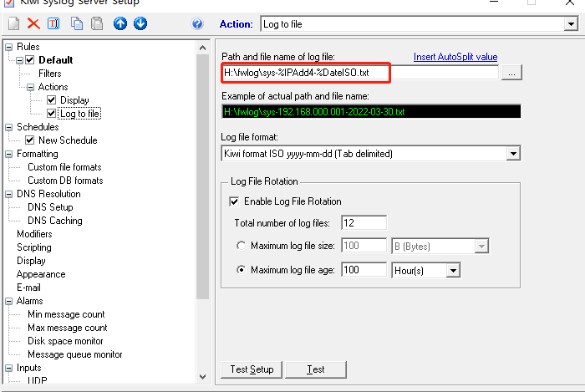Screen dimensions: 585x392
Task: Select Custom file formats item
Action: (64, 167)
